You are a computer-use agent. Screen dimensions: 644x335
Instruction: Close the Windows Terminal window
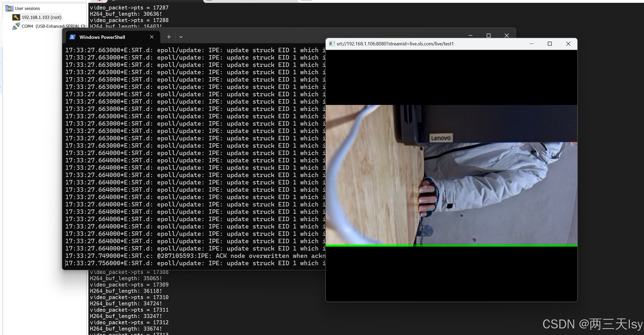click(x=507, y=35)
